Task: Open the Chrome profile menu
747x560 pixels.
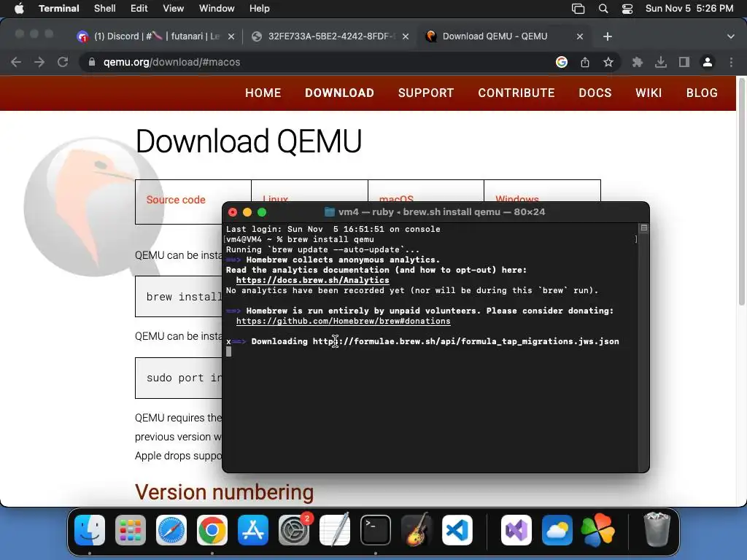Action: (x=708, y=63)
